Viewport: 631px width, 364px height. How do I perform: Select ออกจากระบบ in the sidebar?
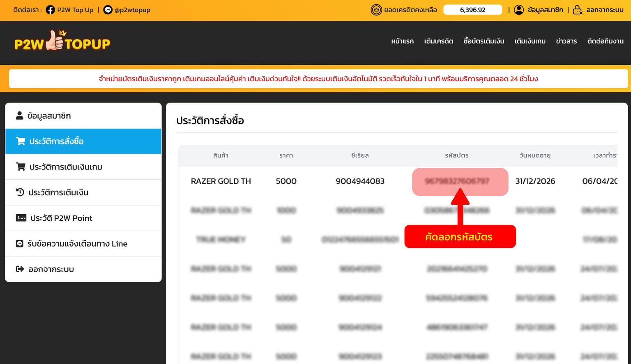point(83,269)
